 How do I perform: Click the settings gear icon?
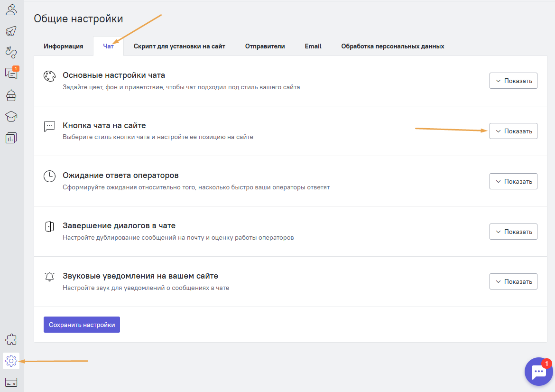point(11,361)
